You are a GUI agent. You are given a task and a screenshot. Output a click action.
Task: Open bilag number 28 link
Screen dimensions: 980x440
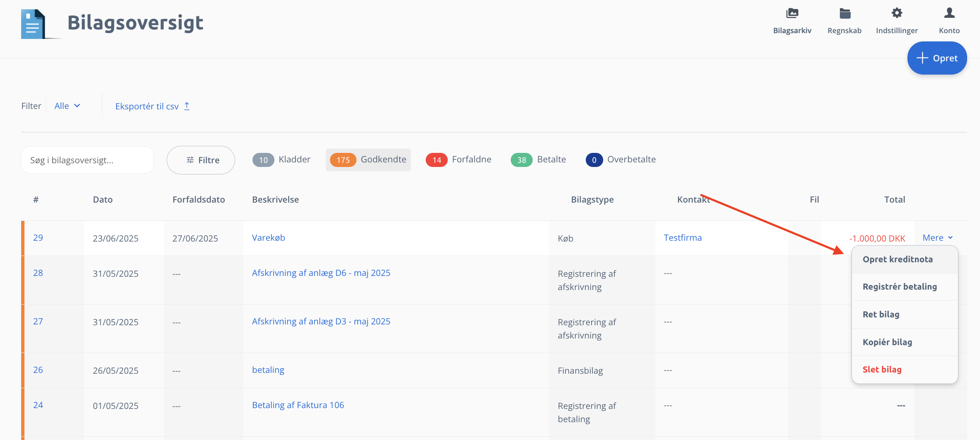(38, 273)
